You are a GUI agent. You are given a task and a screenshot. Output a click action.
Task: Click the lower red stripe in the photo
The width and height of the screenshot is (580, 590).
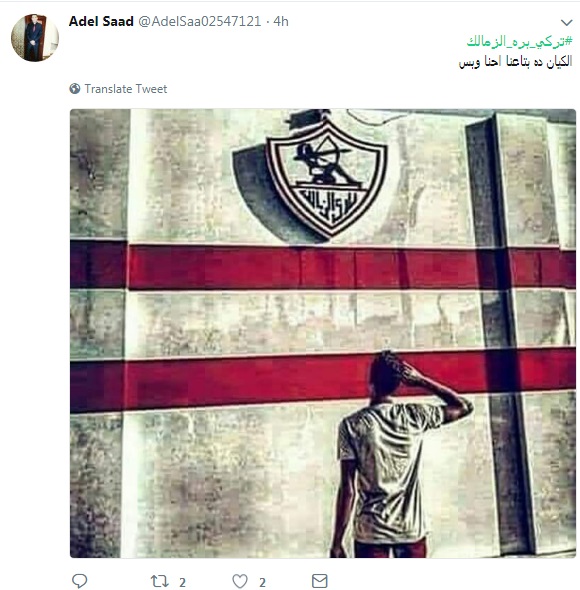coord(323,380)
